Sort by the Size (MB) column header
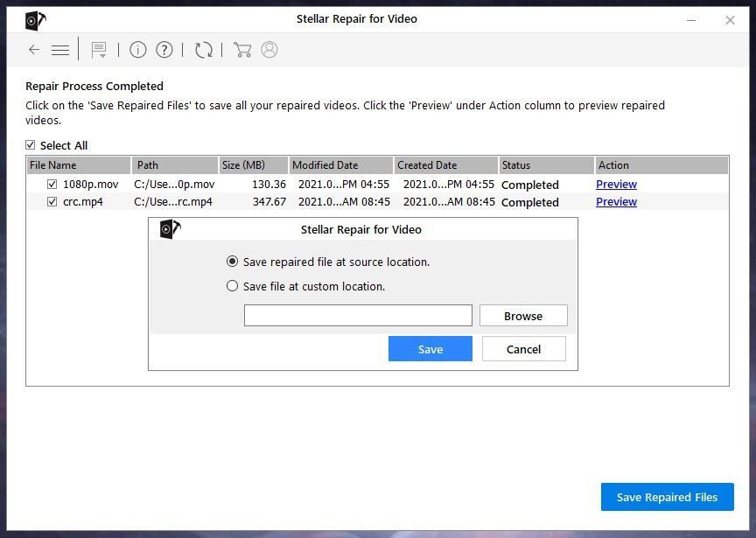The width and height of the screenshot is (756, 538). 253,165
